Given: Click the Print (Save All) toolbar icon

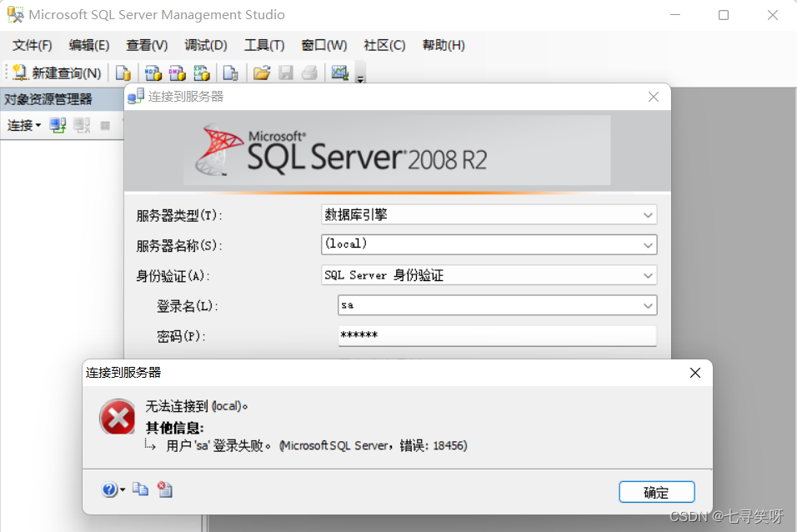Looking at the screenshot, I should 309,73.
